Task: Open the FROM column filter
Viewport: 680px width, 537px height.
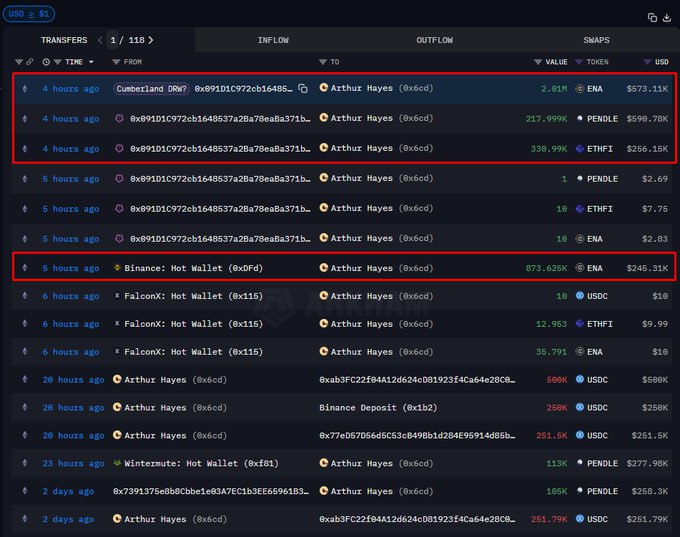Action: (x=116, y=62)
